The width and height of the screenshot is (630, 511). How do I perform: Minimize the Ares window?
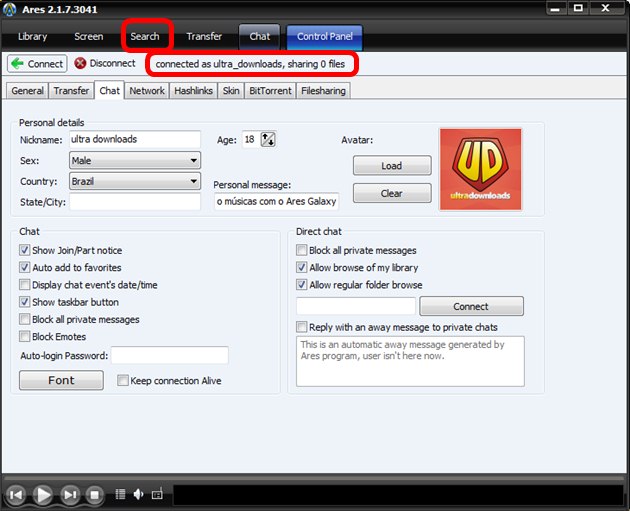tap(555, 8)
